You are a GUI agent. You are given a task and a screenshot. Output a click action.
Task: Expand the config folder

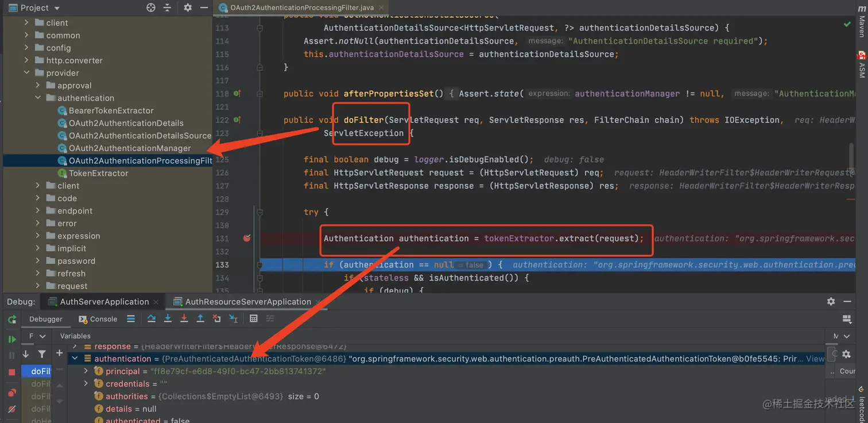(26, 48)
